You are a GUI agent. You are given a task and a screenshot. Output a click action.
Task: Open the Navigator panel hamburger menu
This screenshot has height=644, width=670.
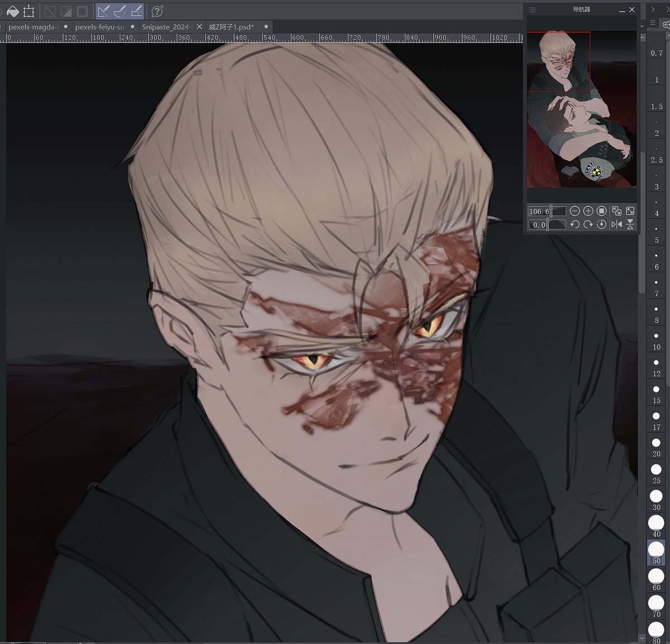533,10
